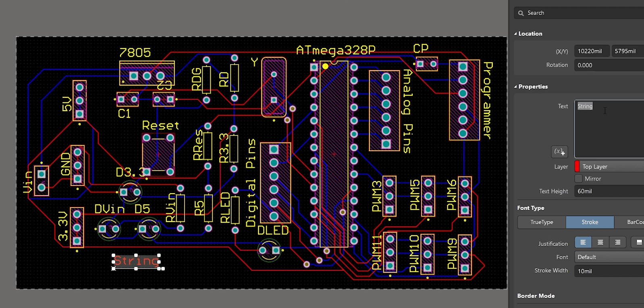Image resolution: width=644 pixels, height=308 pixels.
Task: Click the ATmega328P designator text
Action: (x=336, y=50)
